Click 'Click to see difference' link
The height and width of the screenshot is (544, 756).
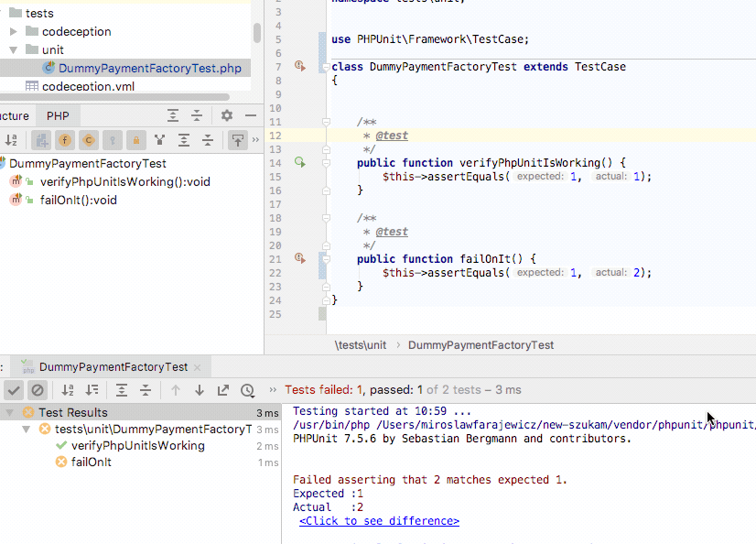coord(379,521)
